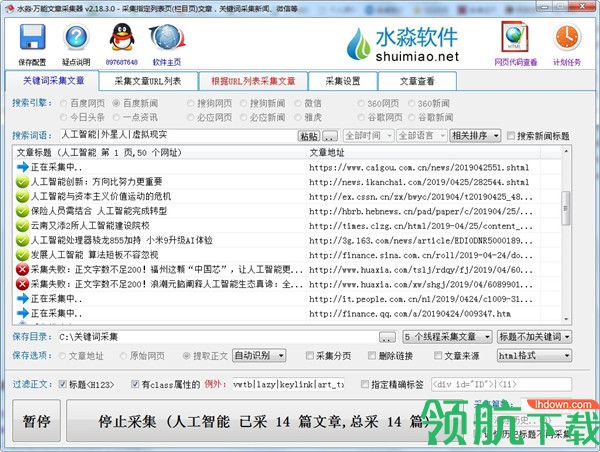The height and width of the screenshot is (452, 600).
Task: Click the 暂停 pause button
Action: [x=36, y=421]
